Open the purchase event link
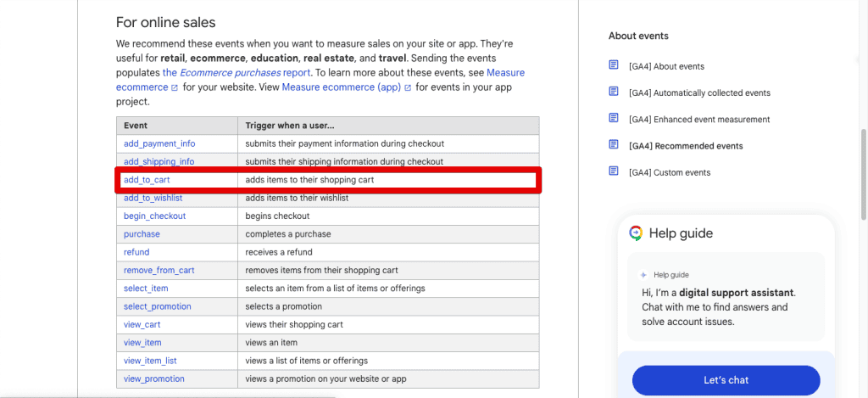Screen dimensions: 868x398 click(142, 233)
